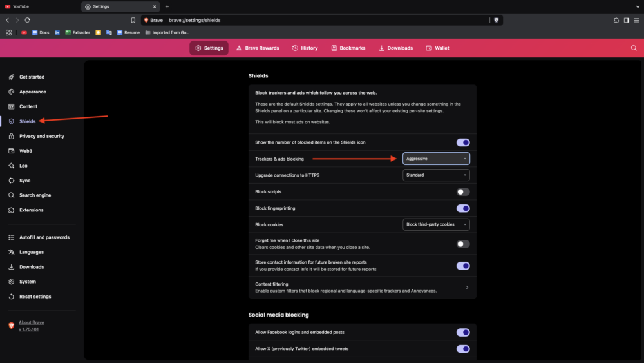644x363 pixels.
Task: Toggle Store contact information for broken site reports
Action: 463,266
